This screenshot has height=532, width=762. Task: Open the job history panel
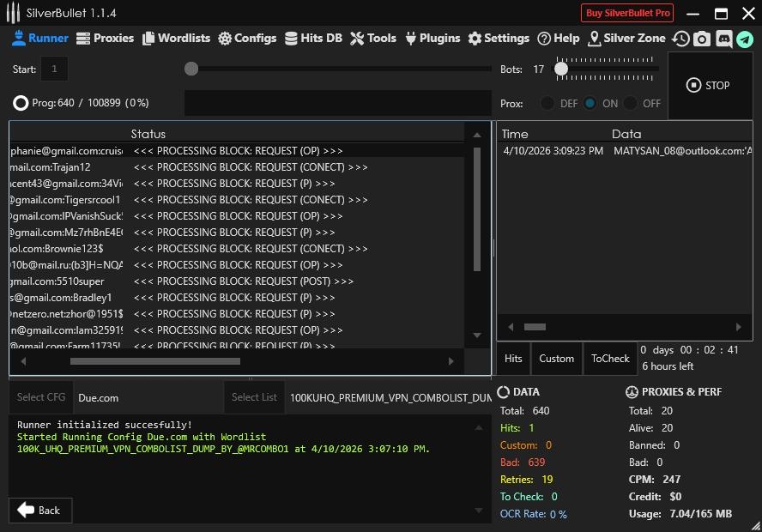[x=680, y=38]
